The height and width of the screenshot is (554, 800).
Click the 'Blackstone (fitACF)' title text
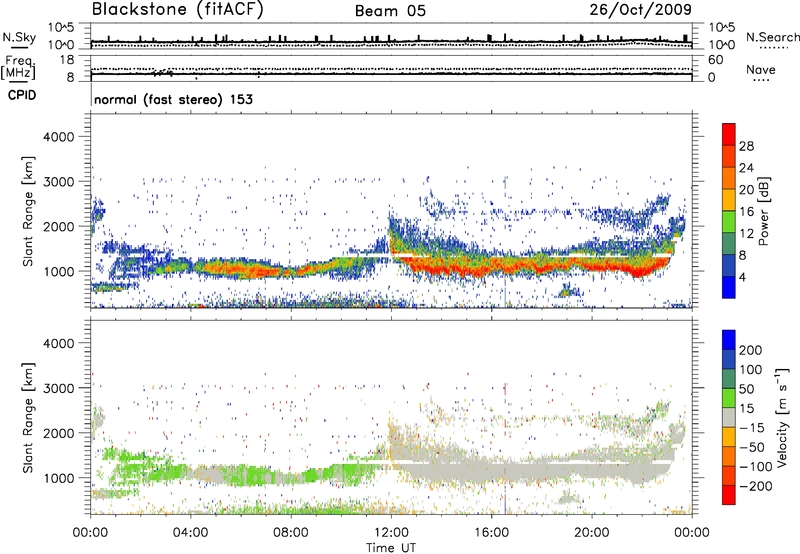177,9
